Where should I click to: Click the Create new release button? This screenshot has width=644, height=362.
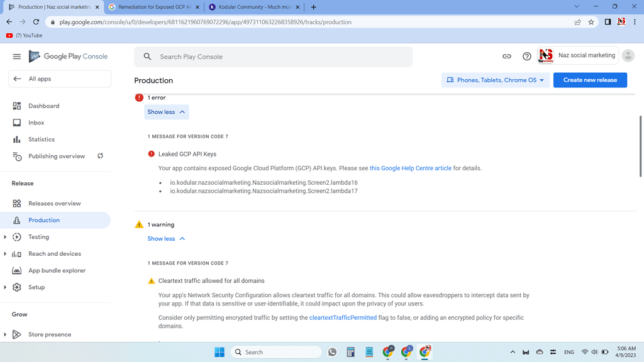point(590,80)
